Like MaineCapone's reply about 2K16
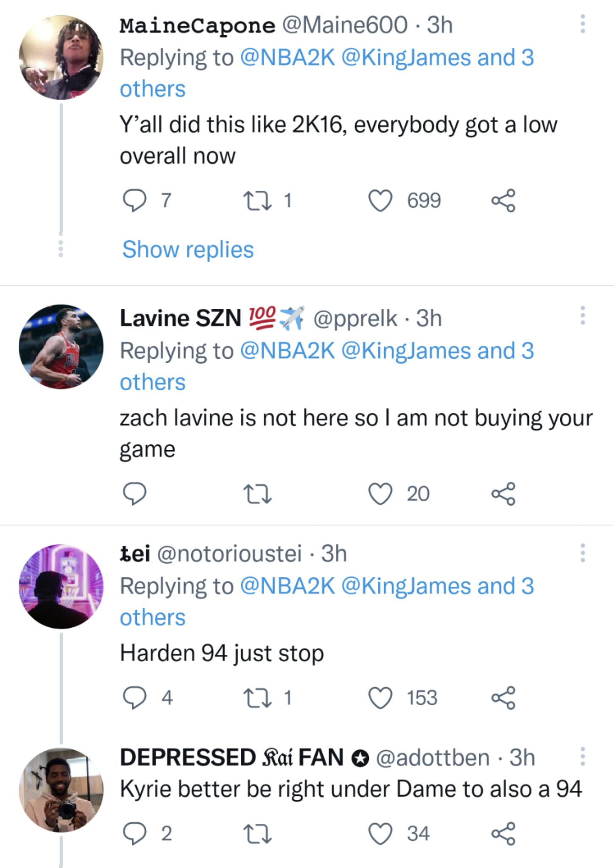This screenshot has height=868, width=614. tap(381, 200)
